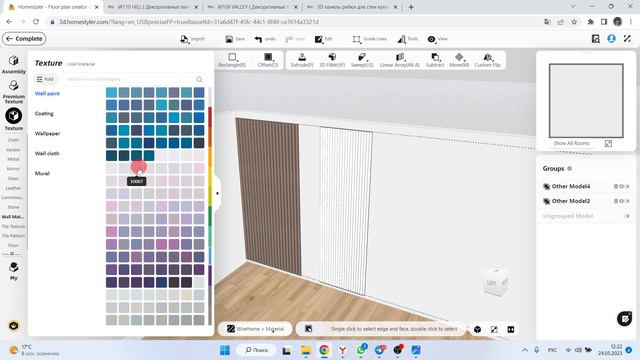Click the Groups info icon
The height and width of the screenshot is (360, 640).
pos(569,169)
